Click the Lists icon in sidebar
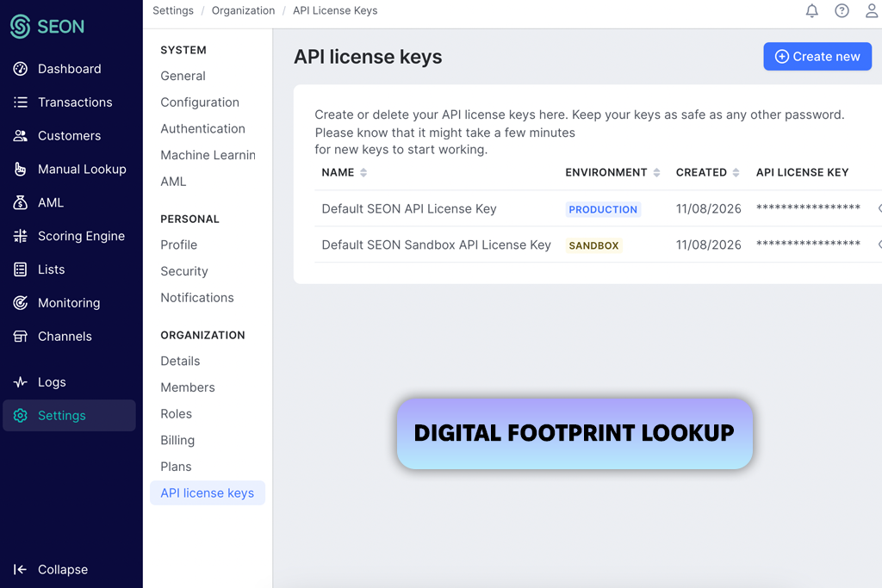882x588 pixels. [x=21, y=269]
